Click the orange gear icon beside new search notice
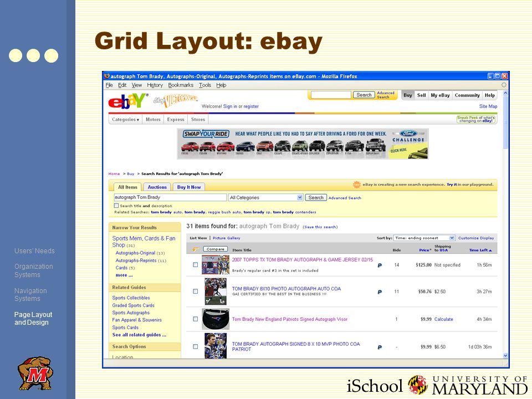 356,185
